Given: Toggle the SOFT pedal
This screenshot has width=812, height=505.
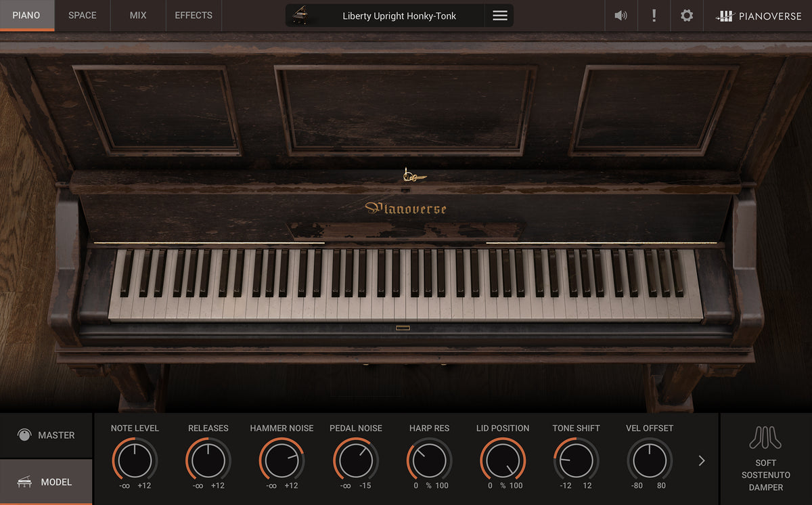Looking at the screenshot, I should point(766,463).
